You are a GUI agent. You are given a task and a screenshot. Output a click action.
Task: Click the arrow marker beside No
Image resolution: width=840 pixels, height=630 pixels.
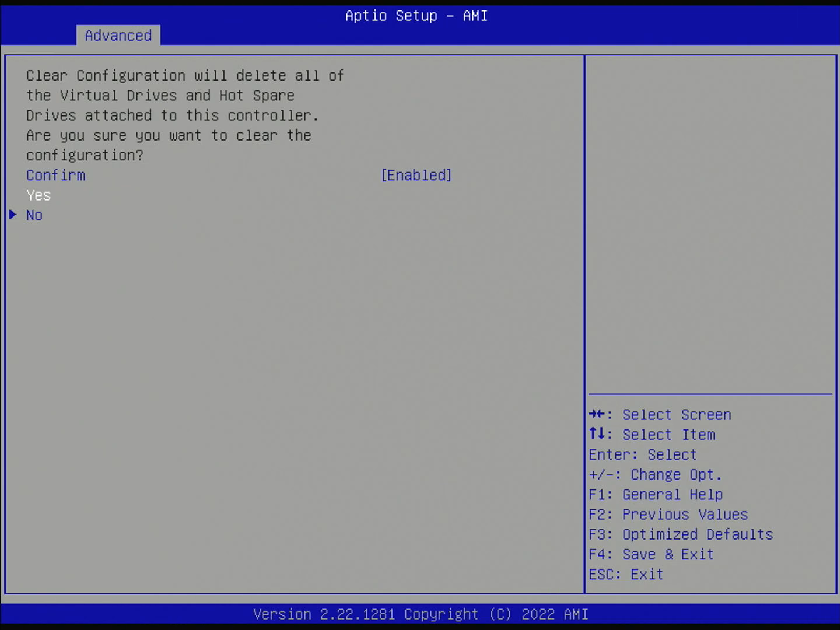tap(13, 215)
